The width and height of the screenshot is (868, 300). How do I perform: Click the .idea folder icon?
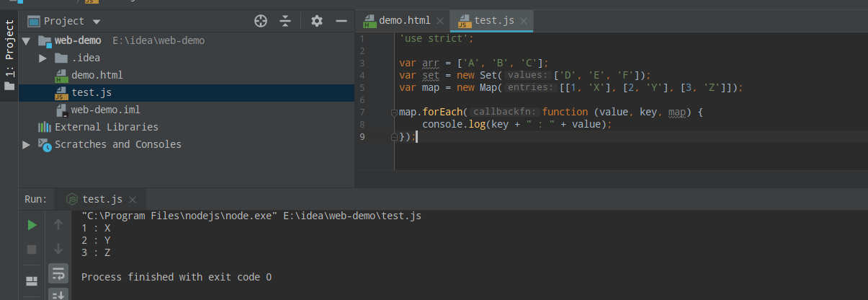pyautogui.click(x=61, y=58)
